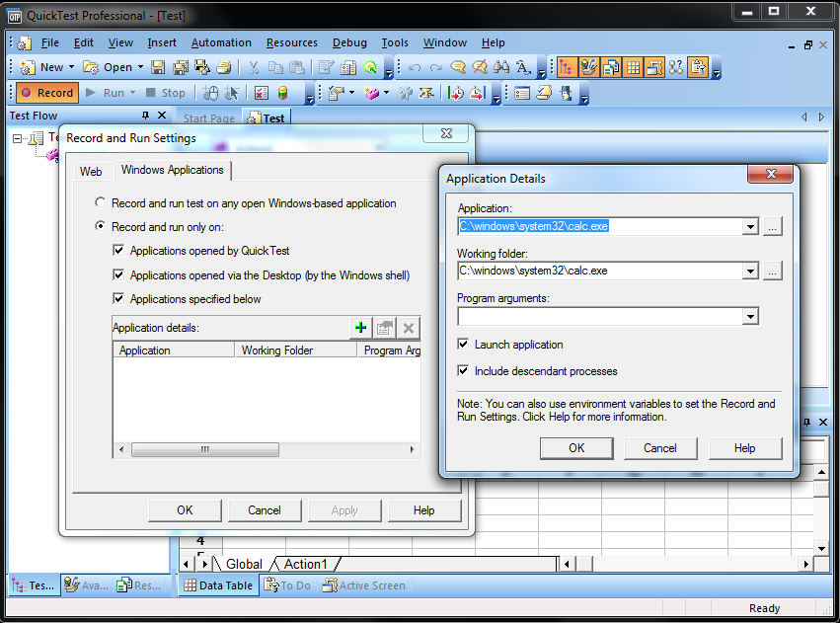Click OK in Application Details dialog
Viewport: 840px width, 623px height.
click(576, 448)
